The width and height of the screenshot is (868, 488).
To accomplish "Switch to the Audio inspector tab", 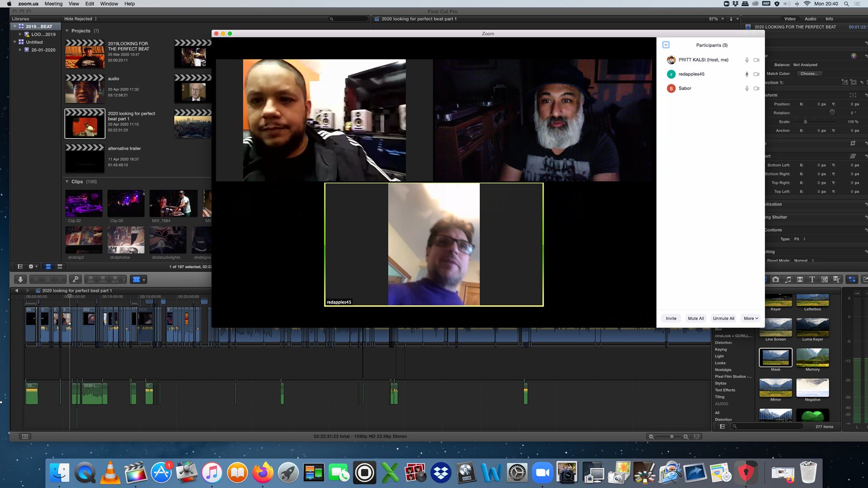I will click(810, 19).
